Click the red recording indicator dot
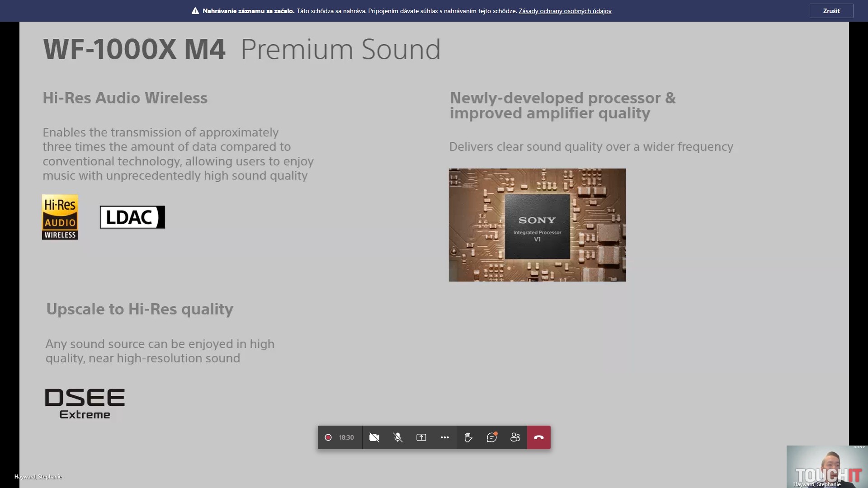This screenshot has height=488, width=868. tap(328, 437)
